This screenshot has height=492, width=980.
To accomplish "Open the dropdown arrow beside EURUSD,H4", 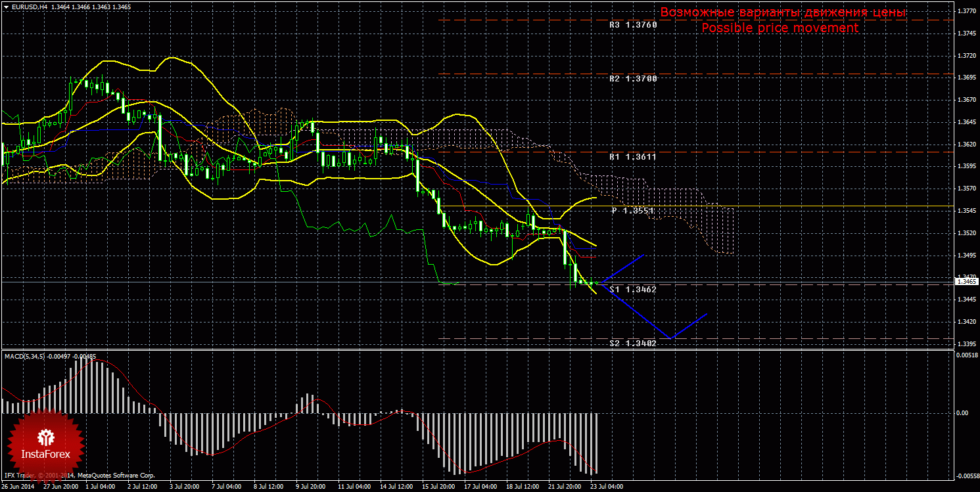I will coord(6,6).
